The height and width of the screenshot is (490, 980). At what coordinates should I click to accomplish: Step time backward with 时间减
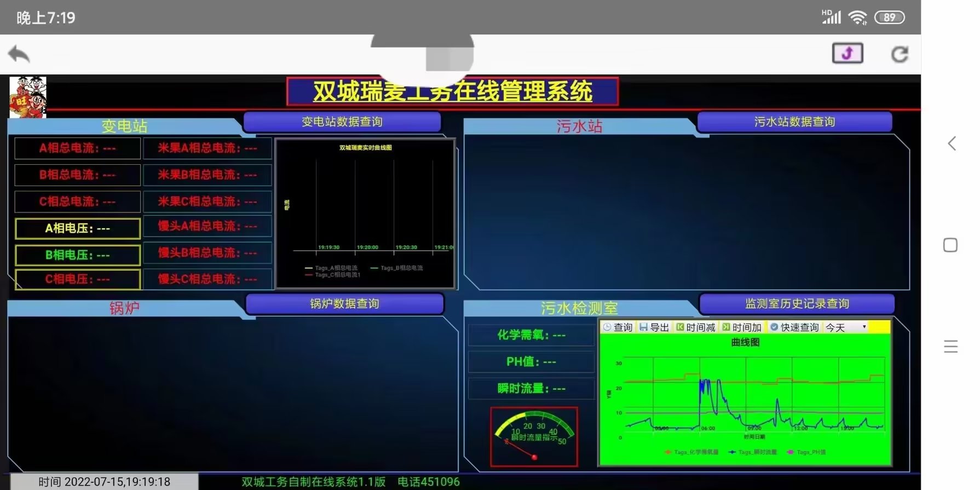[x=695, y=327]
